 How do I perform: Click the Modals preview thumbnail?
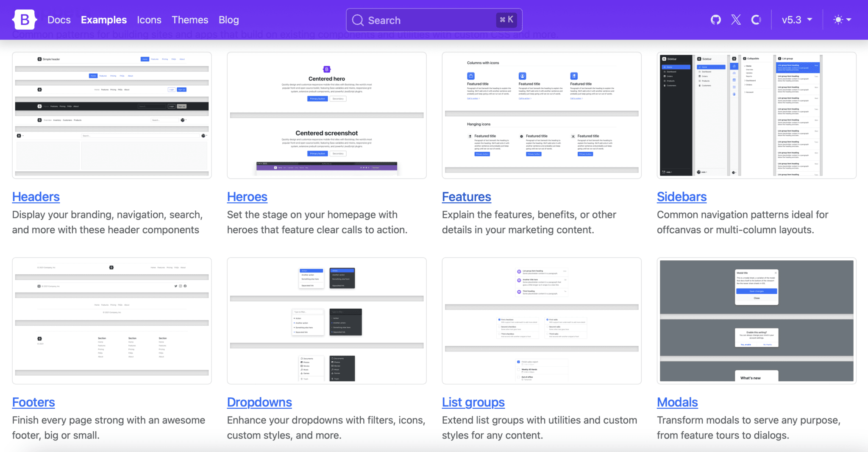757,321
